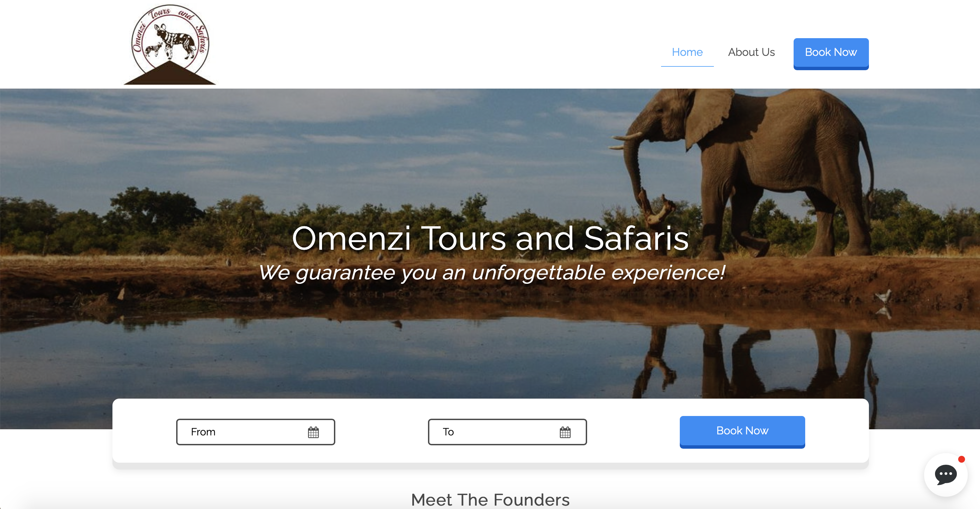This screenshot has width=980, height=509.
Task: Click the white booking card between date fields
Action: (382, 432)
